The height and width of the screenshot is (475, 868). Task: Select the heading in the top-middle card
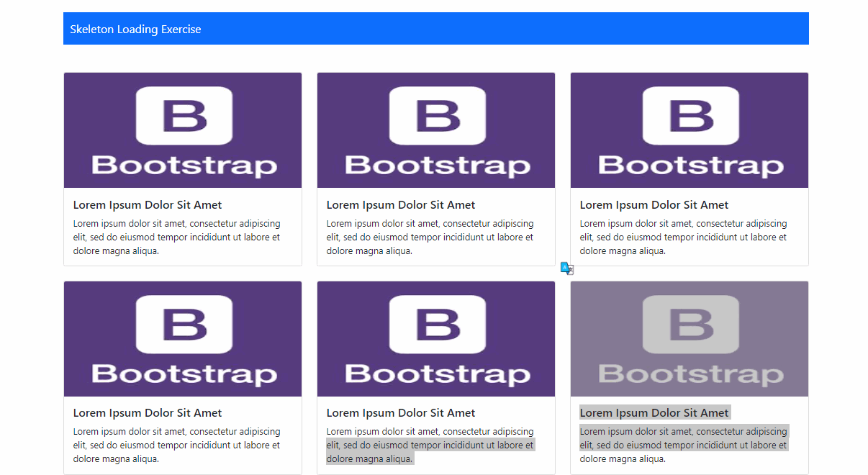click(x=401, y=204)
